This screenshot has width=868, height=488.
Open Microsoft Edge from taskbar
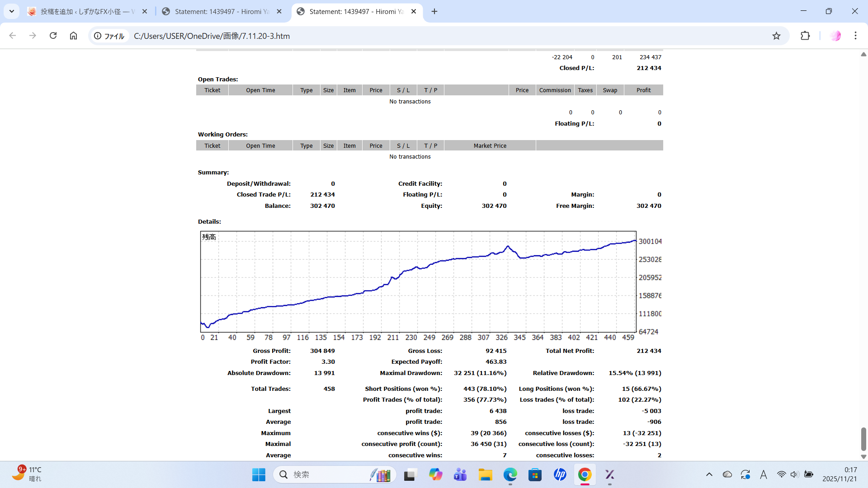tap(510, 474)
